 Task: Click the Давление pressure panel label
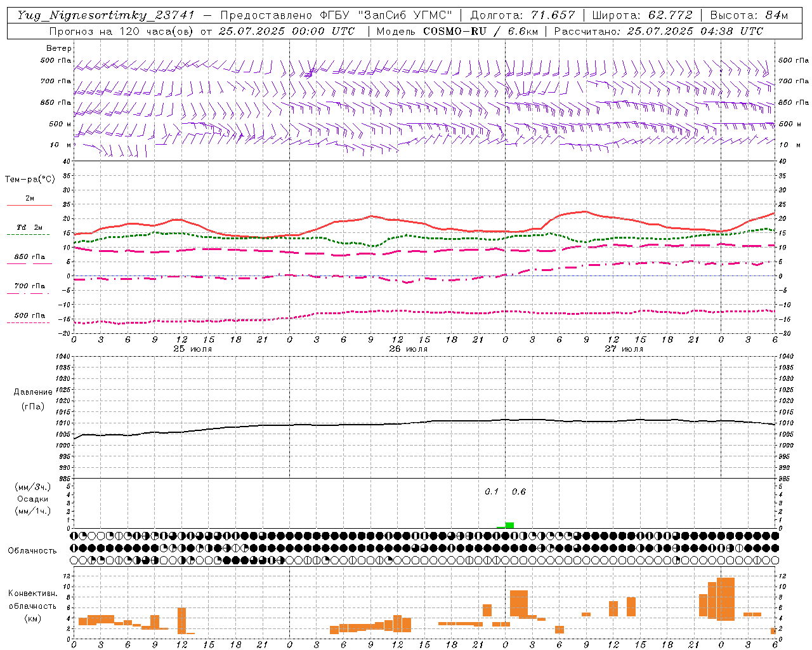[x=33, y=392]
